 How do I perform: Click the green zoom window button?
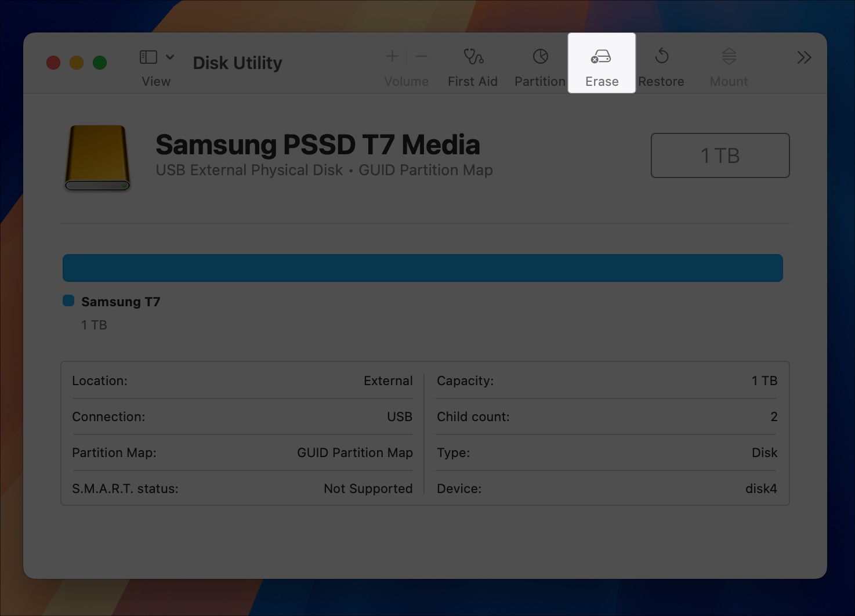(100, 63)
